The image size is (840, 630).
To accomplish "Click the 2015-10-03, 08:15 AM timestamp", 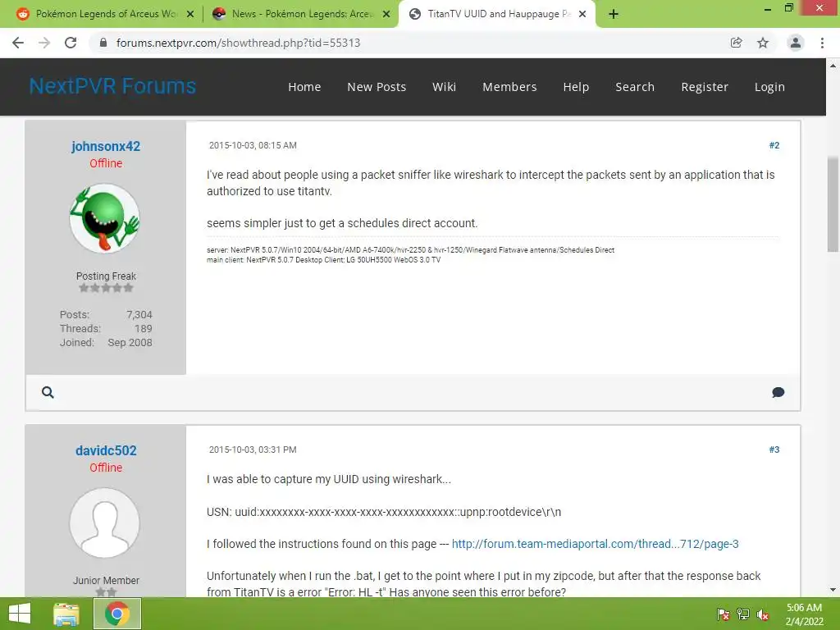I will (x=253, y=145).
